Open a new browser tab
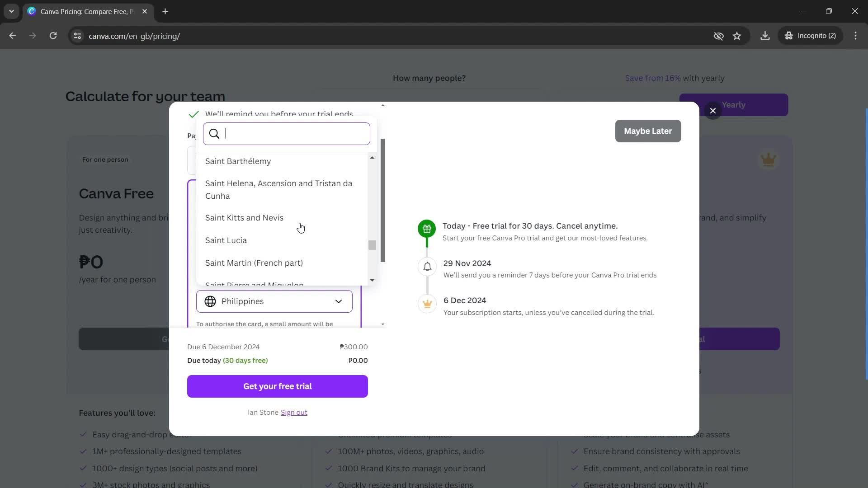The width and height of the screenshot is (868, 488). tap(165, 11)
